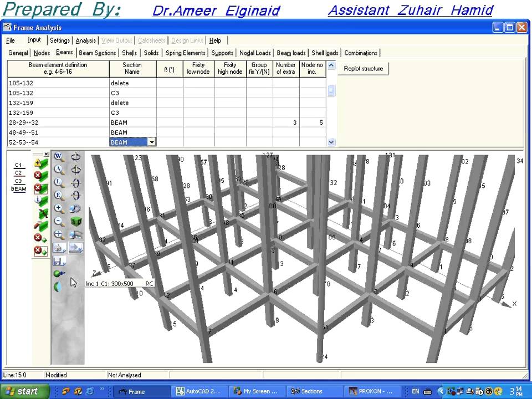Switch to the Beam Sections tab

coord(98,53)
